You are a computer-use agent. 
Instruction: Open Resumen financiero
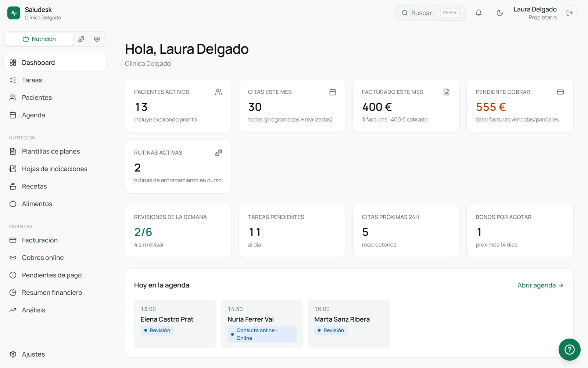(55, 293)
